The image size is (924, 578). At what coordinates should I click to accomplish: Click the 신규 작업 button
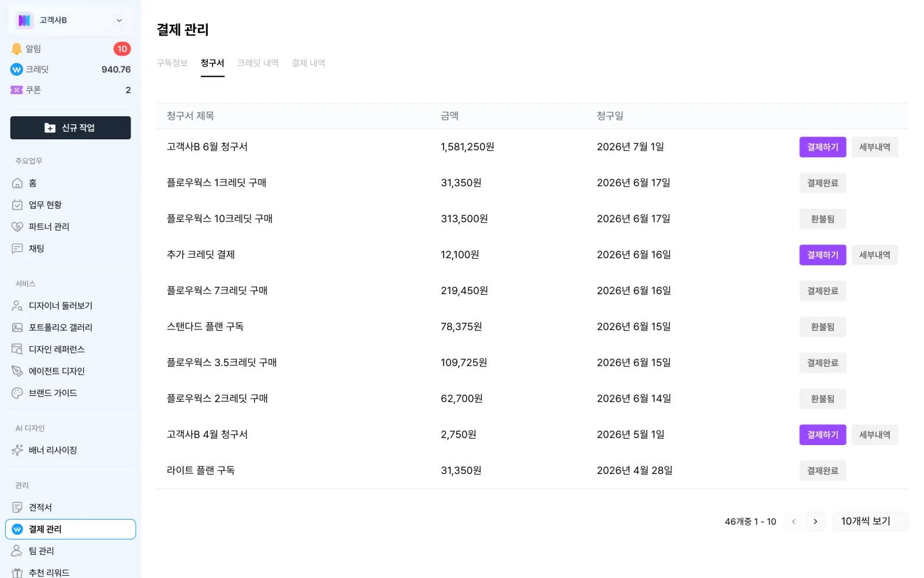[x=70, y=128]
